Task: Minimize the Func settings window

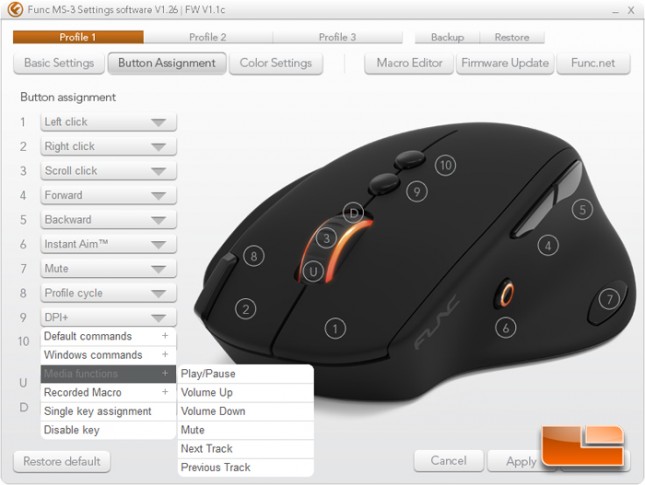Action: tap(615, 11)
